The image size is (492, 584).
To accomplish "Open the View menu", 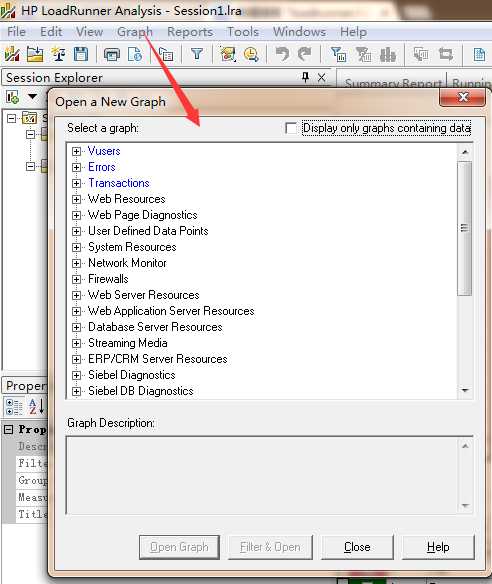I will [x=89, y=32].
